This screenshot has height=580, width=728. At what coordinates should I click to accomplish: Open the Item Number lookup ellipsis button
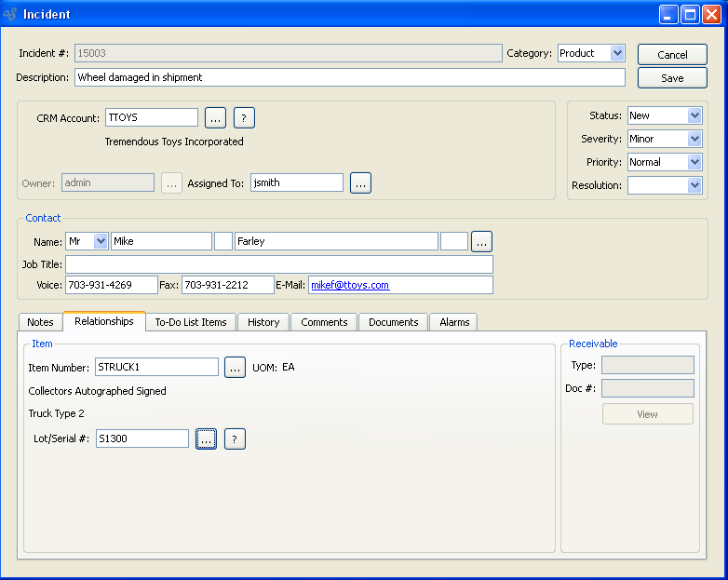(x=235, y=368)
